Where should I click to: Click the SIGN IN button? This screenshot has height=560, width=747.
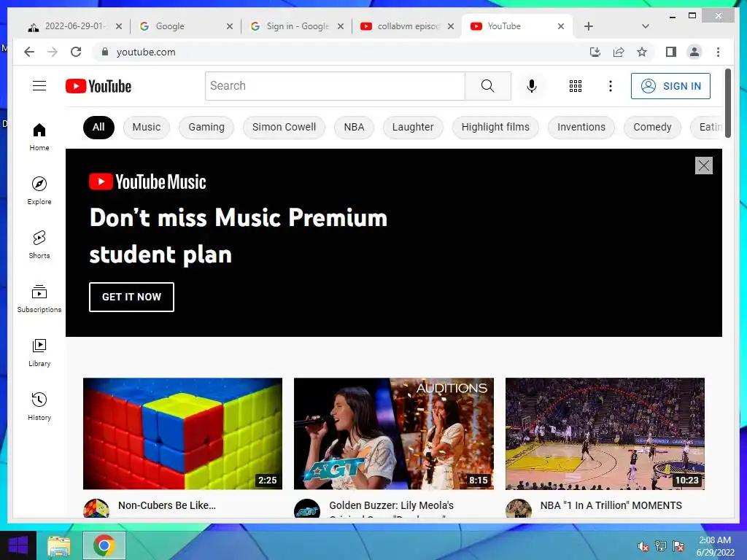coord(670,86)
